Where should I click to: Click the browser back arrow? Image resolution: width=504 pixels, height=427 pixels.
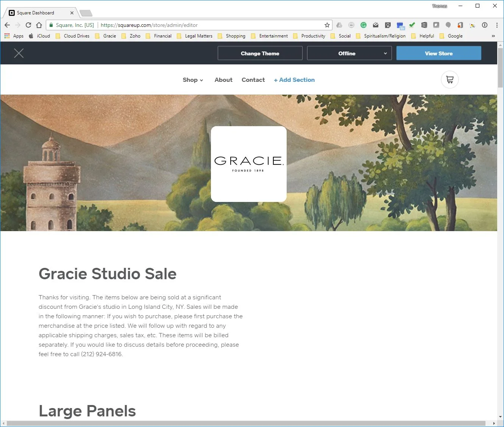[x=7, y=25]
